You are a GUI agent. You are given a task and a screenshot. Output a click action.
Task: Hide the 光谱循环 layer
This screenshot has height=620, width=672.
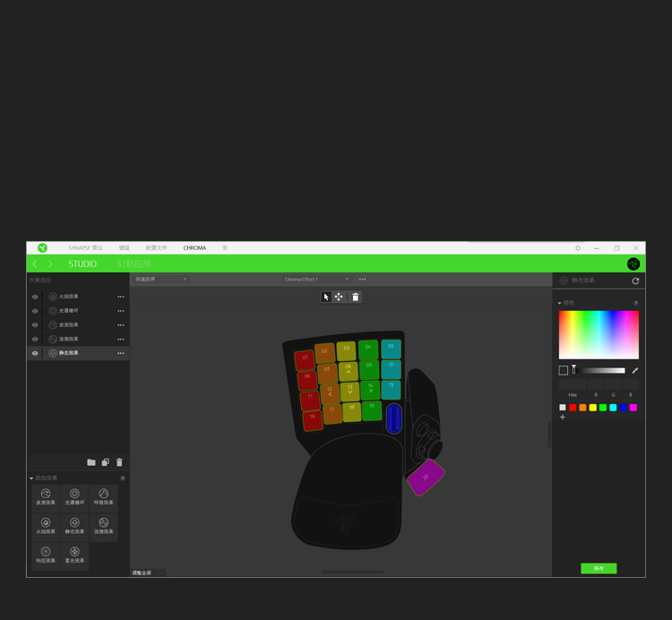point(35,311)
